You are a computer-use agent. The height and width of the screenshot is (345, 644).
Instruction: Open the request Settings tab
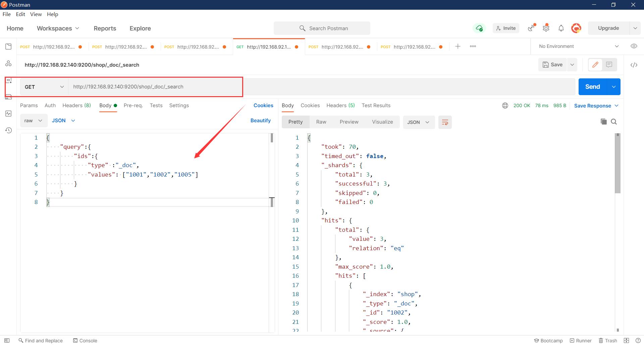tap(179, 106)
